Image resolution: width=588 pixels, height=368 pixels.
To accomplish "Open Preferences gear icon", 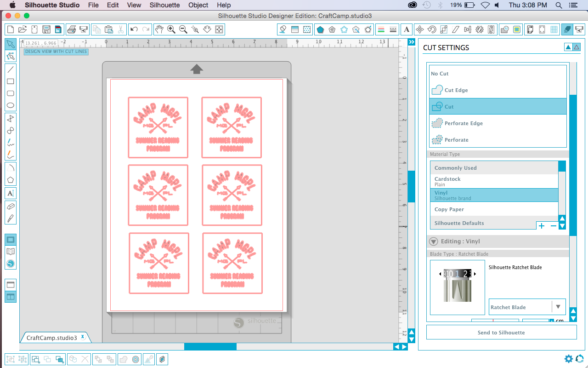I will point(569,359).
